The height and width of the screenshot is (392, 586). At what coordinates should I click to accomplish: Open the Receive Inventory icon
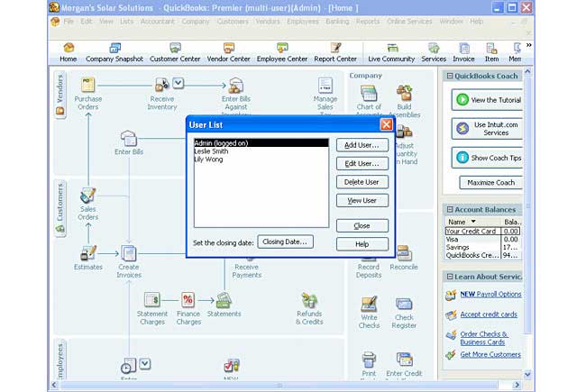(x=162, y=85)
